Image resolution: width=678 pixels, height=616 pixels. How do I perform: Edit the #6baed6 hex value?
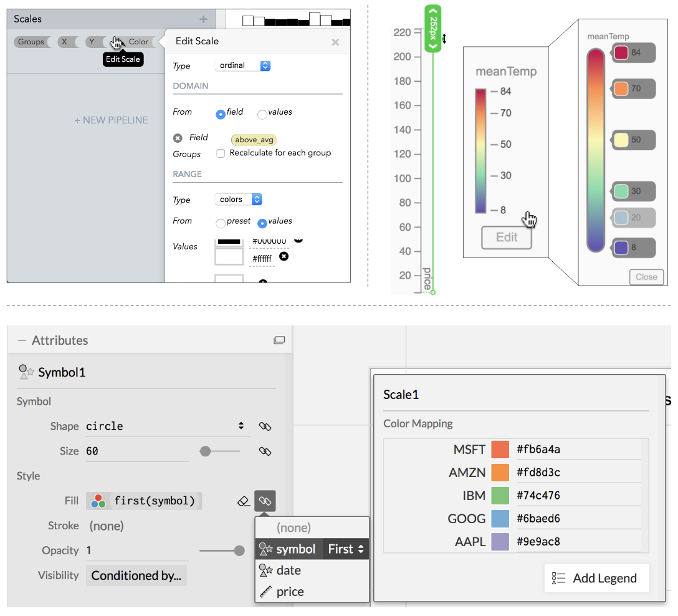578,519
